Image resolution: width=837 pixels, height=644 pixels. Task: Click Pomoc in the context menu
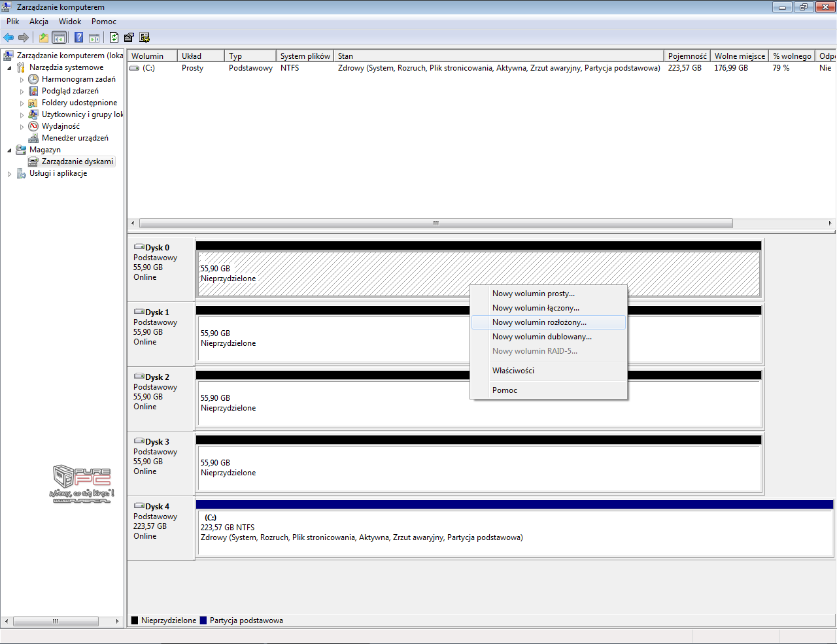pos(548,390)
